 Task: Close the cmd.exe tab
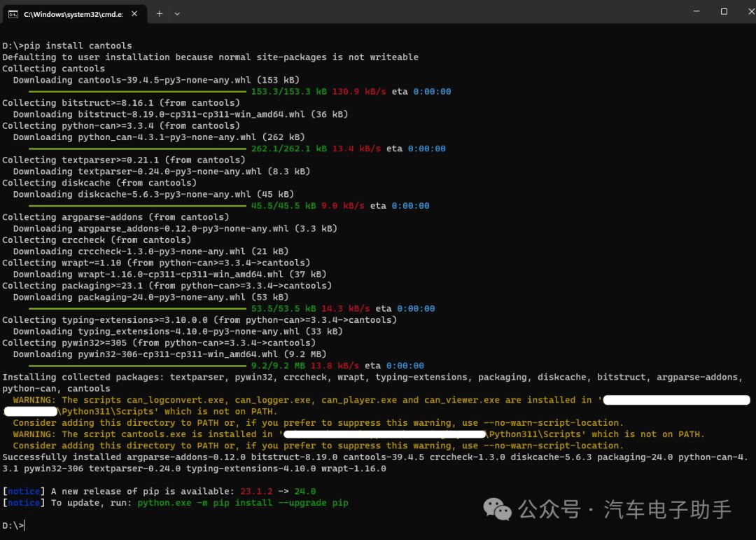point(134,14)
